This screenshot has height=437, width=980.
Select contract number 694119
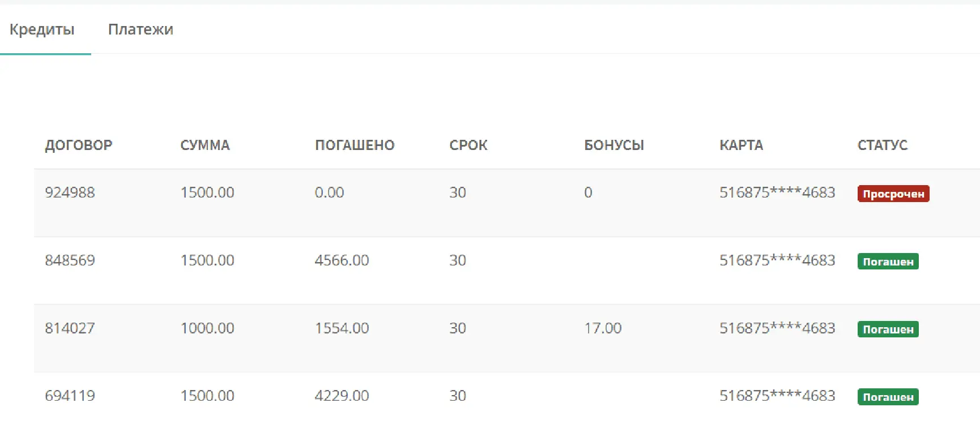pyautogui.click(x=70, y=396)
